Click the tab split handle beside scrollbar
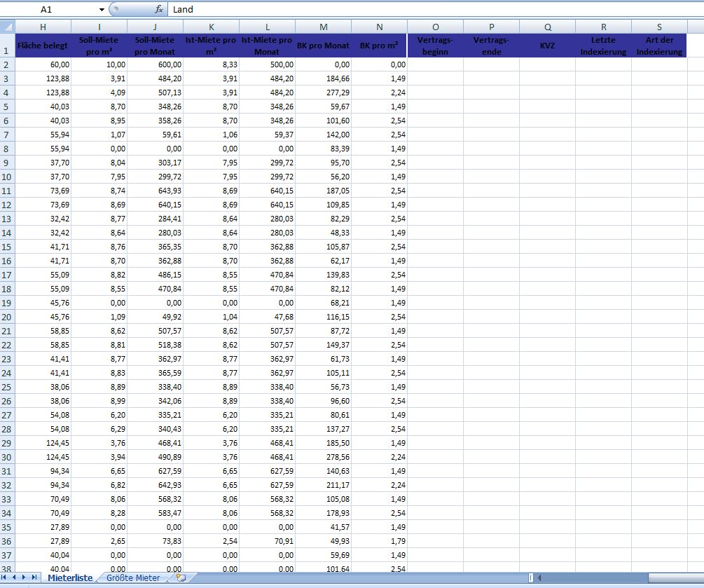Screen dimensions: 704x588 pos(531,577)
